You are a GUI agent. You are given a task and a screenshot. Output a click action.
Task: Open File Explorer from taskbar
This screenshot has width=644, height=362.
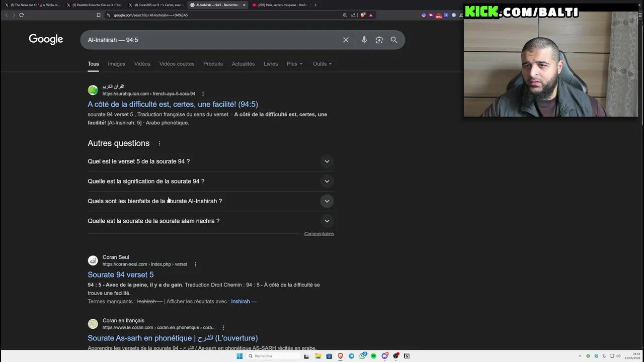(x=318, y=356)
